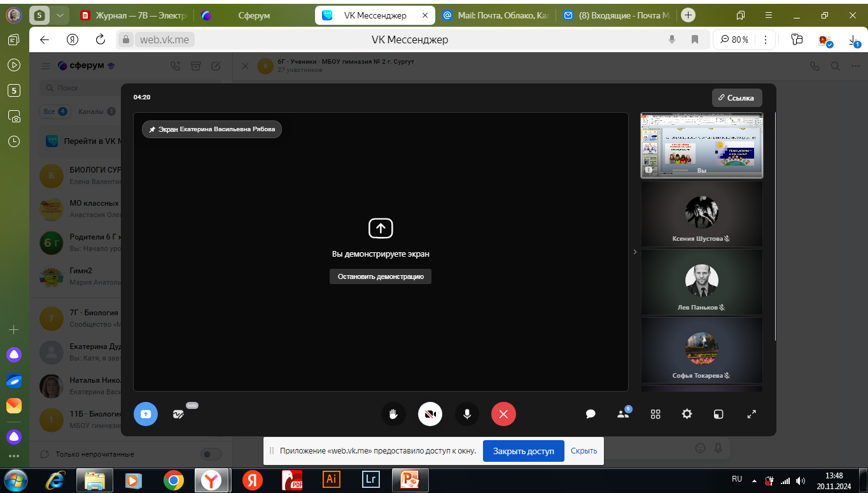Viewport: 868px width, 493px height.
Task: Open the 80% zoom indicator
Action: click(x=734, y=39)
